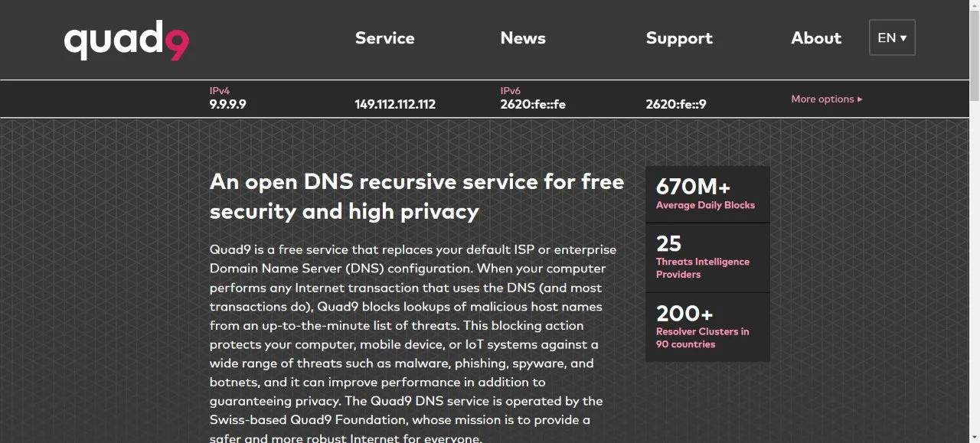Click the scrollbar up arrow
This screenshot has height=443, width=980.
(x=974, y=6)
